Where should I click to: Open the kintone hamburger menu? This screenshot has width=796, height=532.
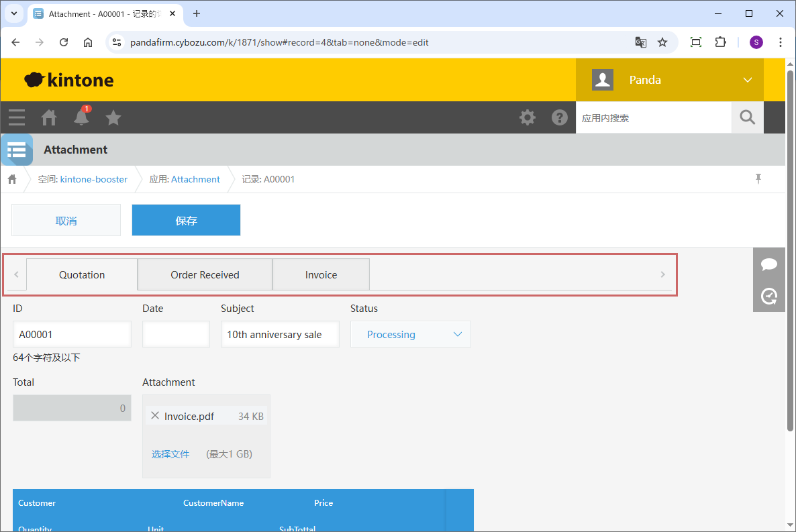pos(17,117)
